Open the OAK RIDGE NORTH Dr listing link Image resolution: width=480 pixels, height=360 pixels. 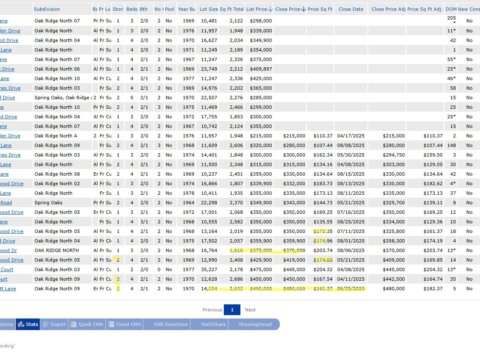(x=8, y=250)
